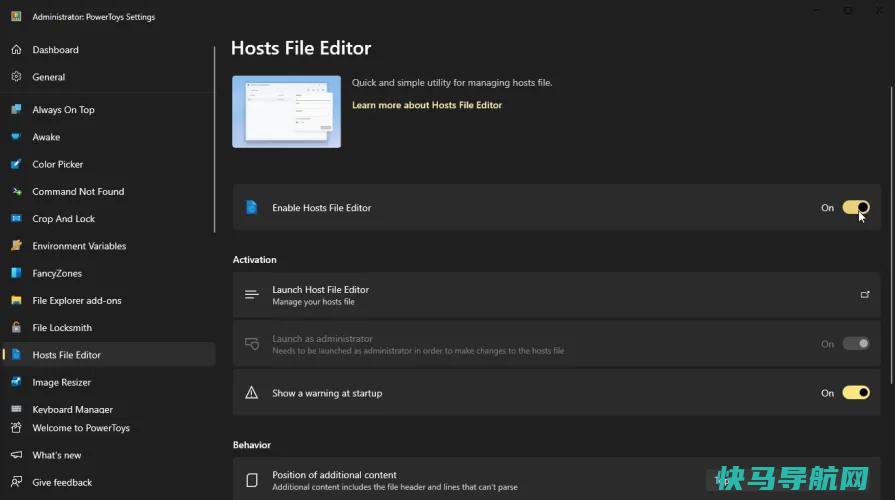Toggle the Launch as administrator switch
895x500 pixels.
tap(856, 344)
